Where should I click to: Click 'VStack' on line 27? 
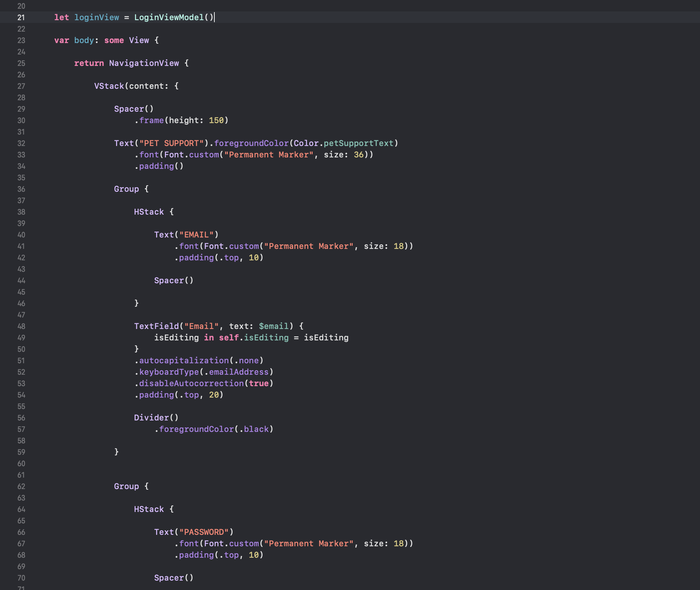click(109, 86)
